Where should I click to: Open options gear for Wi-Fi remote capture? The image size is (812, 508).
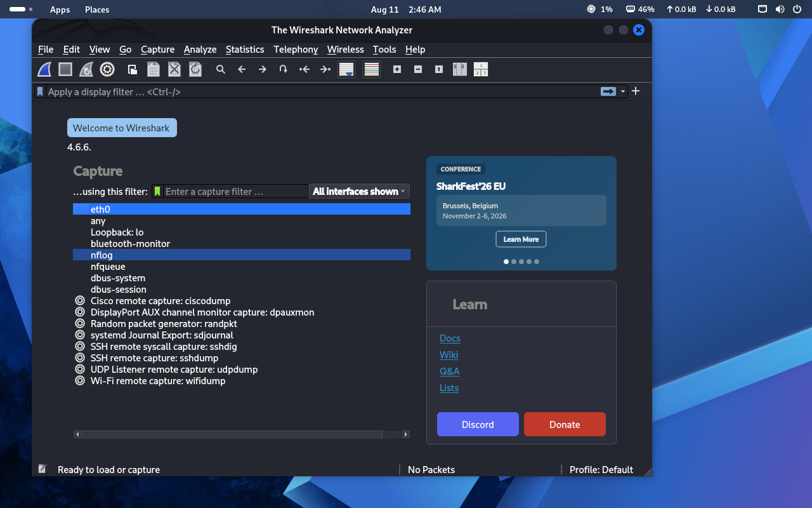(x=80, y=380)
